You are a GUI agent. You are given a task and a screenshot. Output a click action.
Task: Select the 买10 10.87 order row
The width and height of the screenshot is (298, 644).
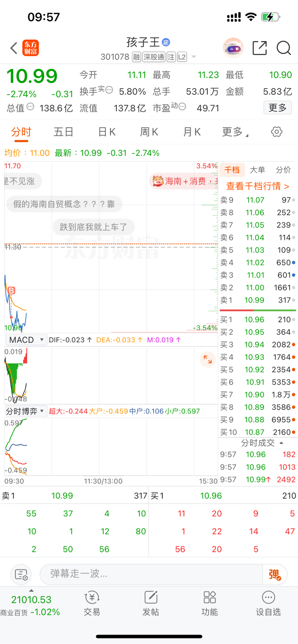pyautogui.click(x=258, y=432)
